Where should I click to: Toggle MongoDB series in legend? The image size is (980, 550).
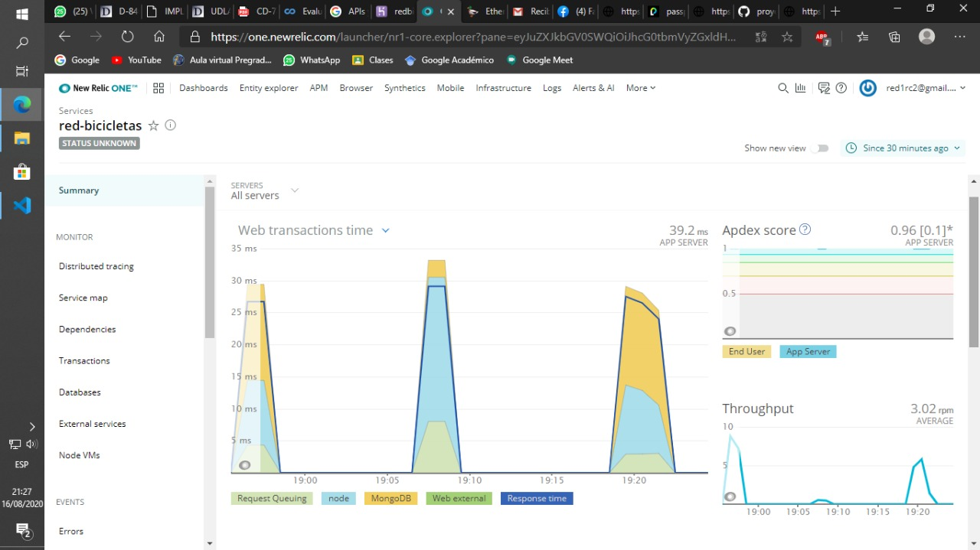390,498
